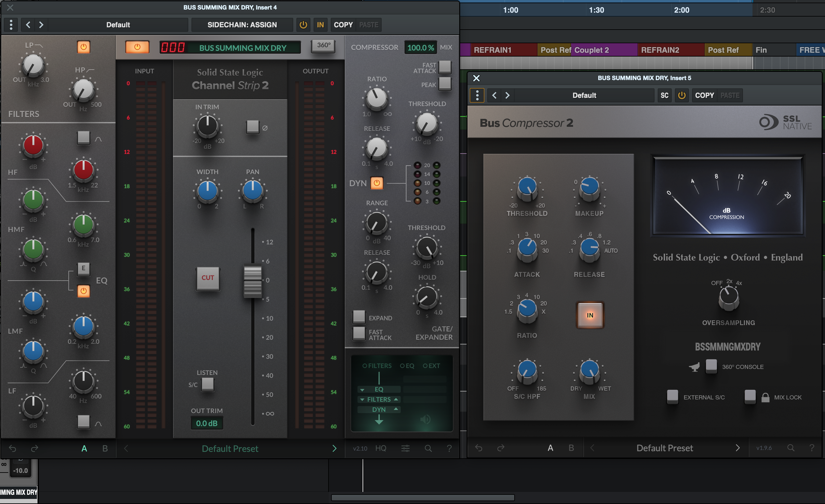This screenshot has width=825, height=504.
Task: Go to previous preset arrow in Channel Strip footer
Action: [x=126, y=448]
